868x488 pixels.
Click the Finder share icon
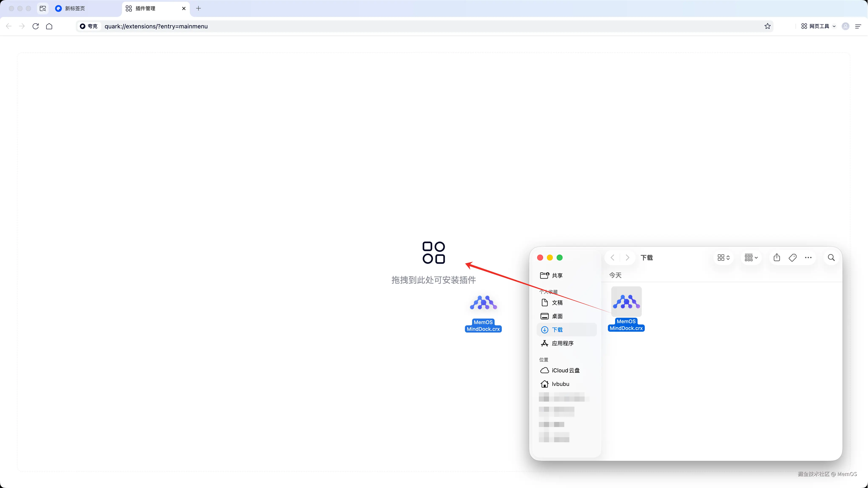(x=777, y=258)
